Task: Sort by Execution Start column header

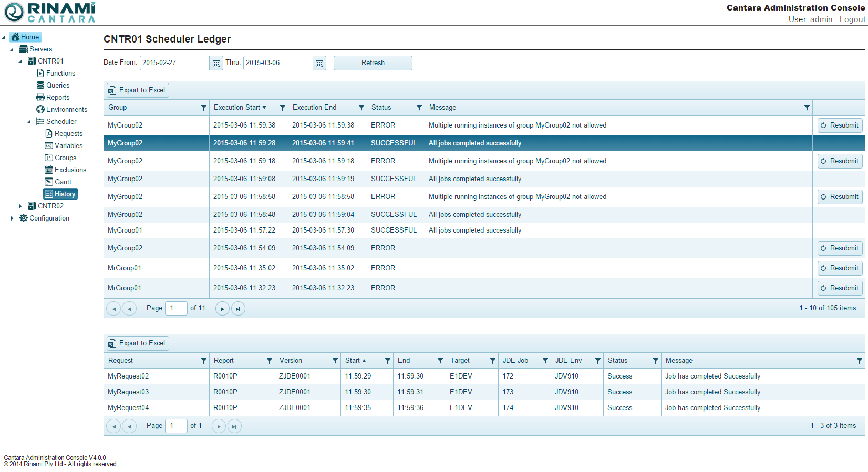Action: coord(237,108)
